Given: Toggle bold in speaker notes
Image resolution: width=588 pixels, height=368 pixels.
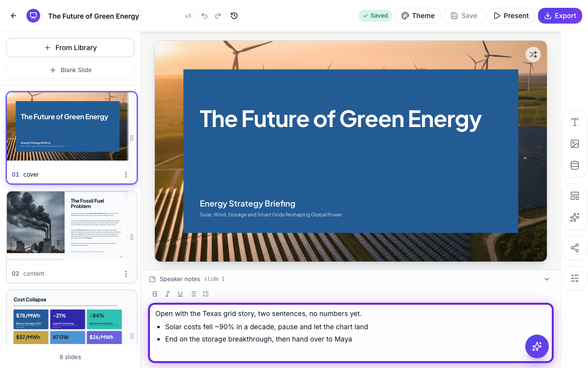Looking at the screenshot, I should pos(155,294).
